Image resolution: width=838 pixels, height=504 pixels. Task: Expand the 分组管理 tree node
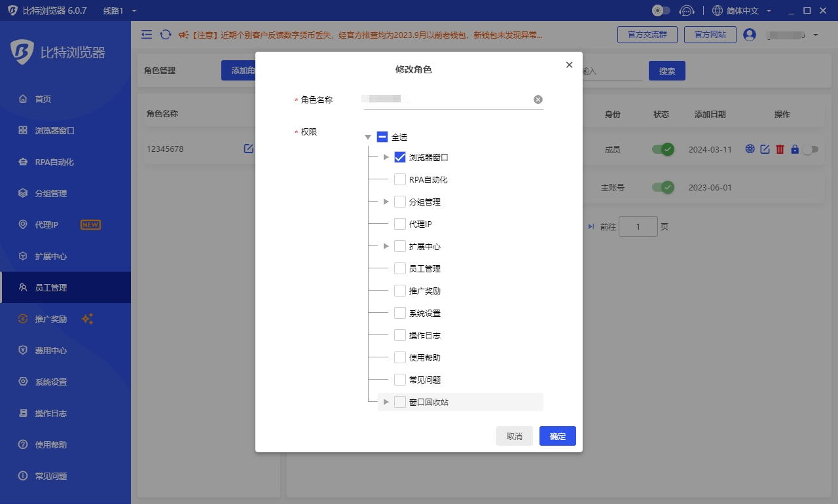point(386,202)
